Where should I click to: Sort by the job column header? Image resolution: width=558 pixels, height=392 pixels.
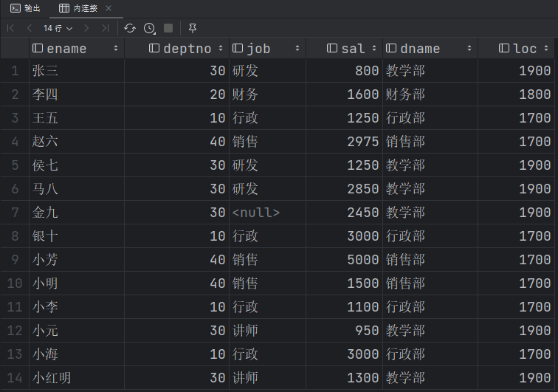pos(268,49)
